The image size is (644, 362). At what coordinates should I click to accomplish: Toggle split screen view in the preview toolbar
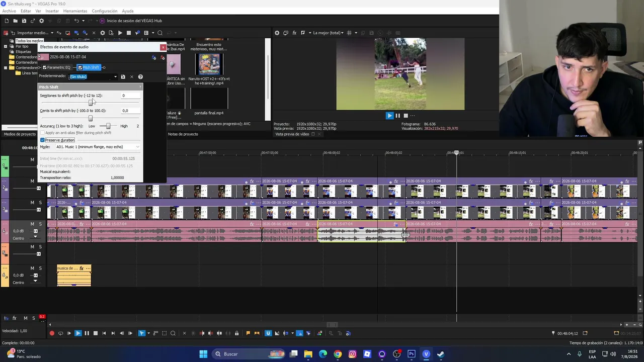click(x=303, y=33)
